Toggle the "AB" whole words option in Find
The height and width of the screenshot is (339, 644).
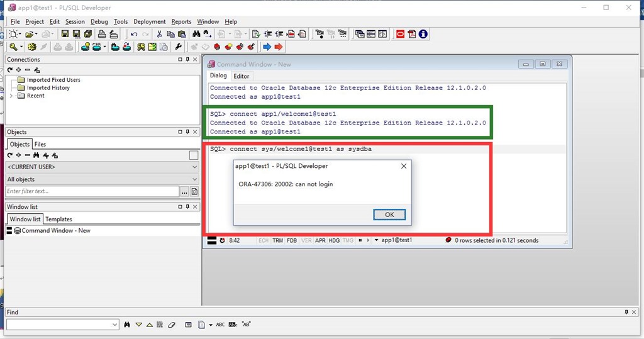tap(246, 325)
